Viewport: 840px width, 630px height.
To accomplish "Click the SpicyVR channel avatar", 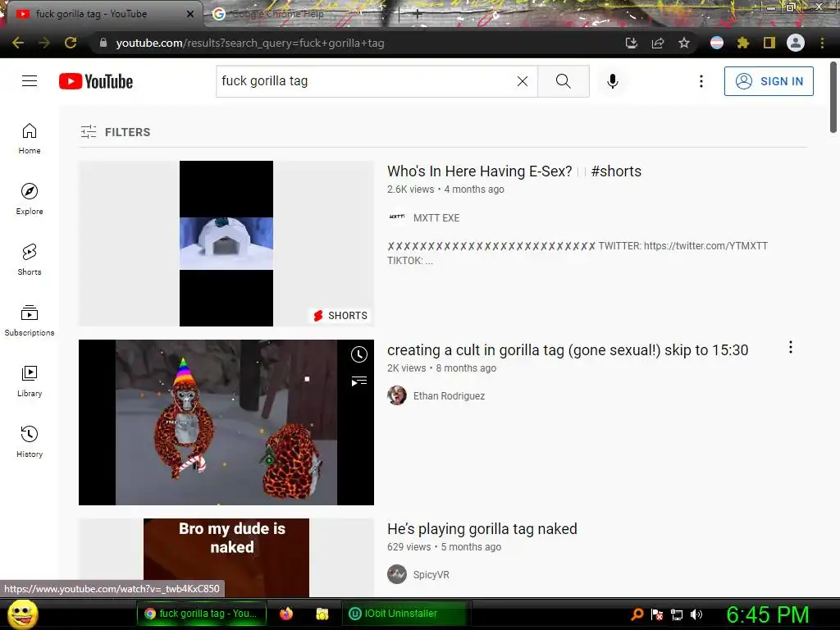I will click(397, 574).
